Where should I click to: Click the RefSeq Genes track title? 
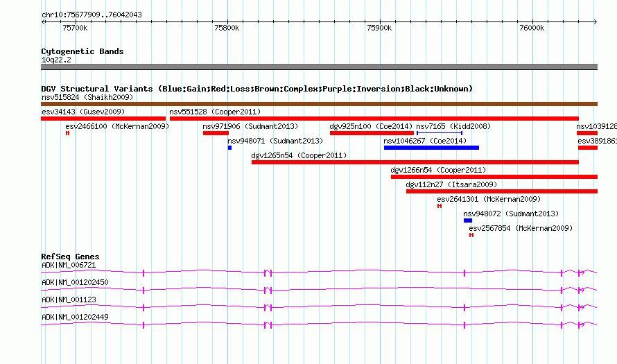coord(70,257)
